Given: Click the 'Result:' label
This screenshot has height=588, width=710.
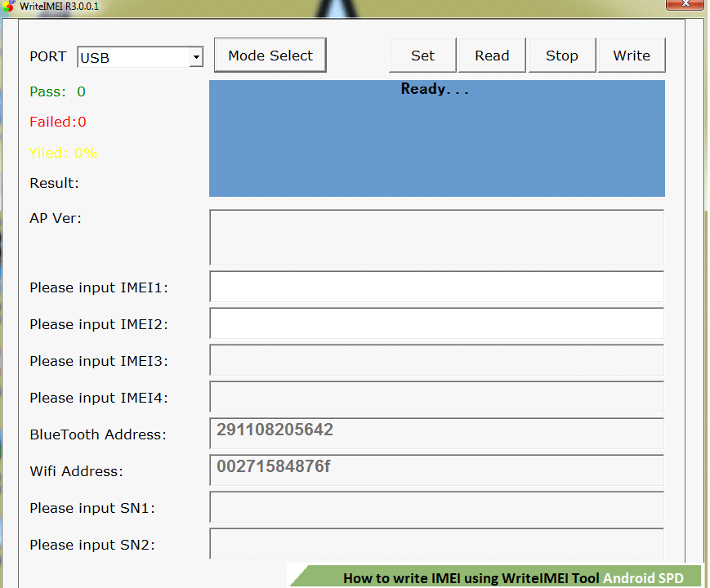Looking at the screenshot, I should [x=55, y=183].
